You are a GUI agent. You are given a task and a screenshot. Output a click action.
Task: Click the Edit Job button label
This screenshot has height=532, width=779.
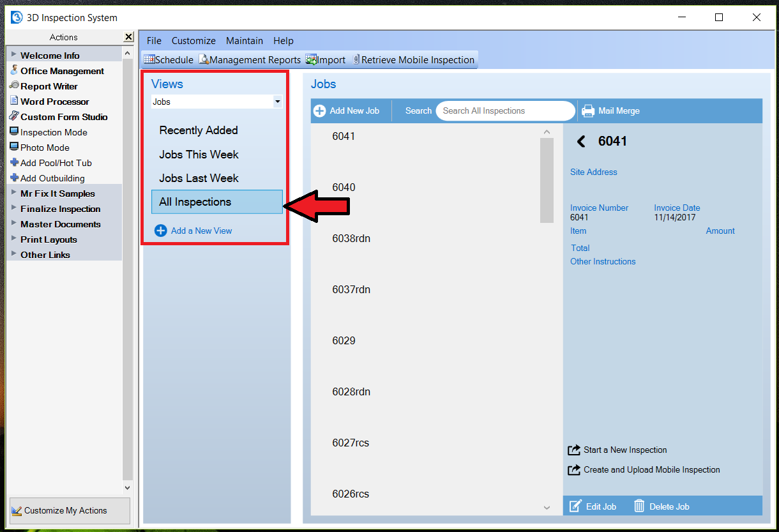[601, 506]
